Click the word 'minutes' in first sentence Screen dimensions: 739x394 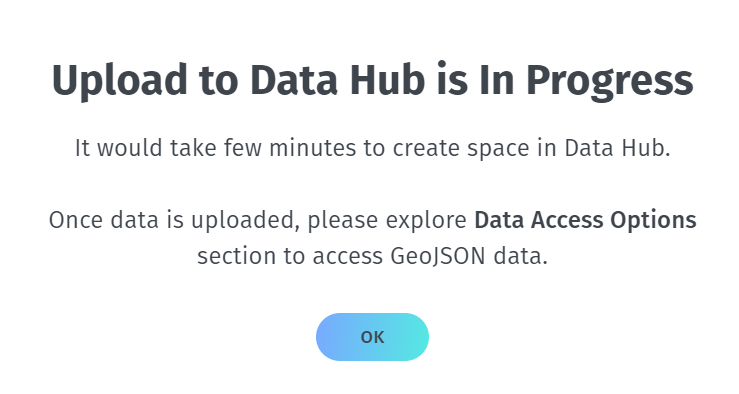312,148
